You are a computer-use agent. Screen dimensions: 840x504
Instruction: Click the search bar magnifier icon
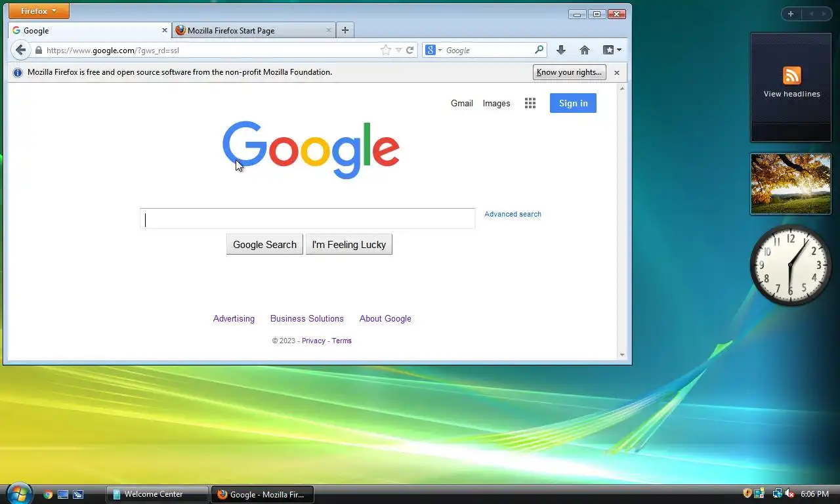539,50
